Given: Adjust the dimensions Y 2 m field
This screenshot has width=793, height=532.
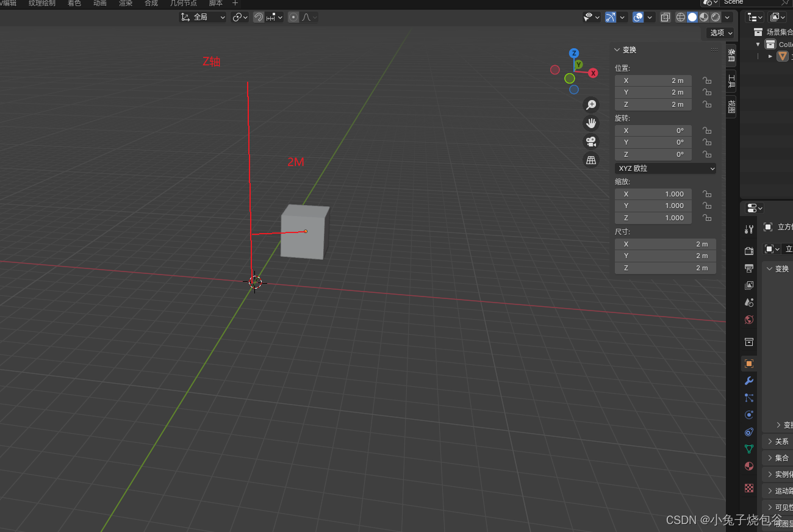Looking at the screenshot, I should (666, 256).
